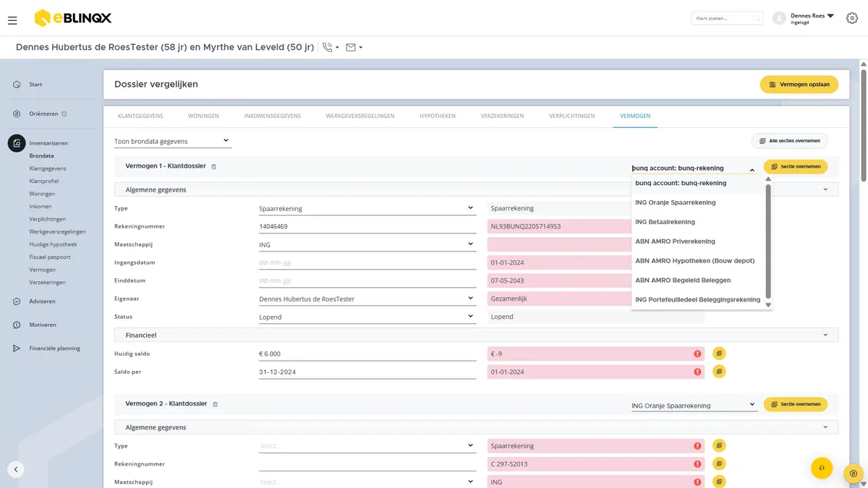Open the Toon brondata gegevens dropdown
Viewport: 868px width, 488px height.
[172, 141]
